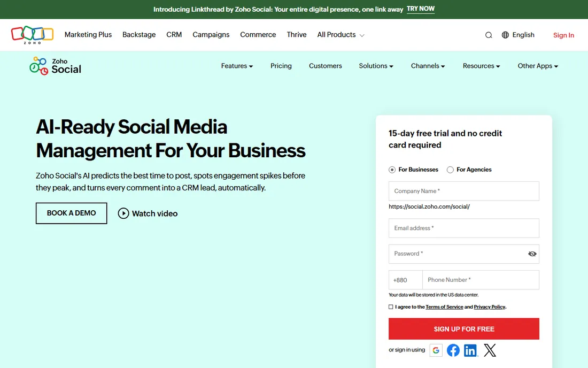Click the SIGN UP FOR FREE button
The image size is (588, 368).
coord(464,329)
